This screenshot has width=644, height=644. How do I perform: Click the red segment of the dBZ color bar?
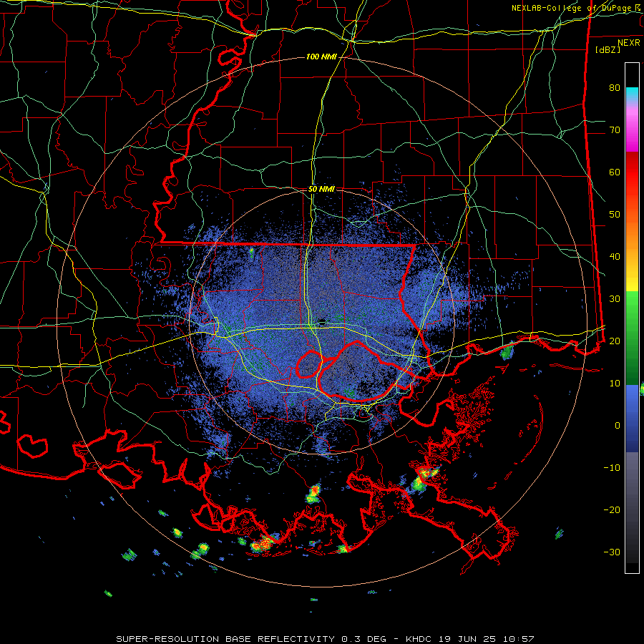(632, 172)
